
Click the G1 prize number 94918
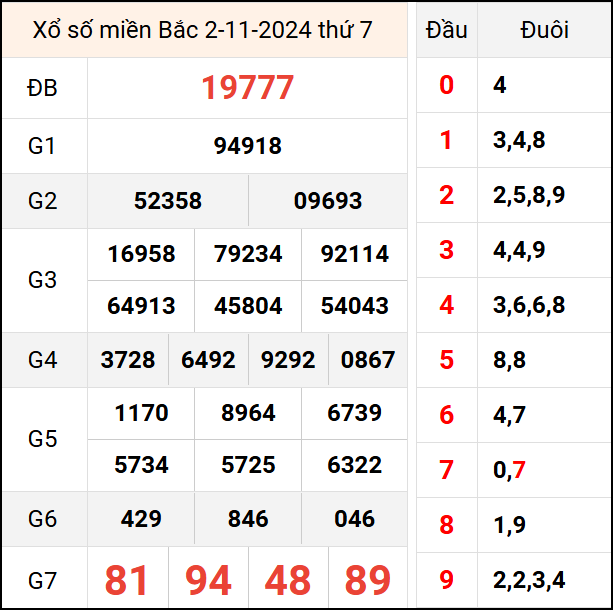[247, 146]
